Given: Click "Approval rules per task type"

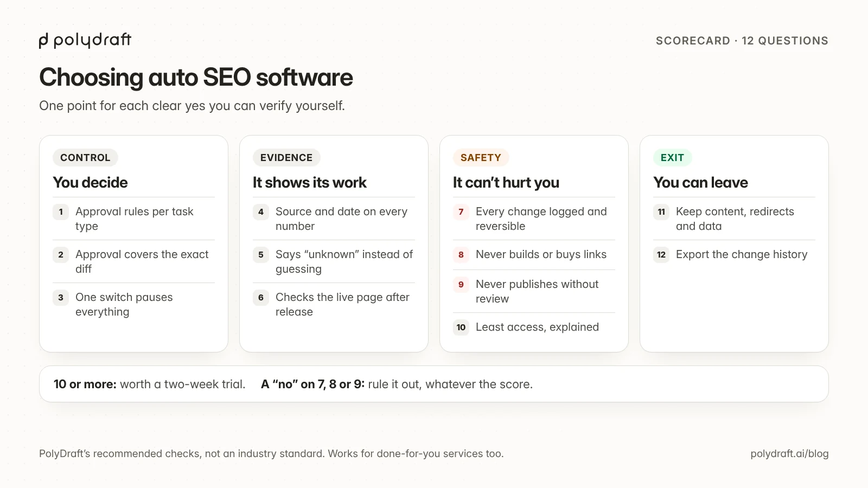Looking at the screenshot, I should 133,219.
